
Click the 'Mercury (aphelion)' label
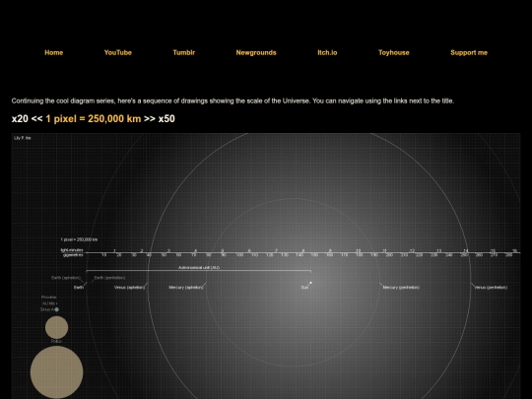click(x=186, y=288)
